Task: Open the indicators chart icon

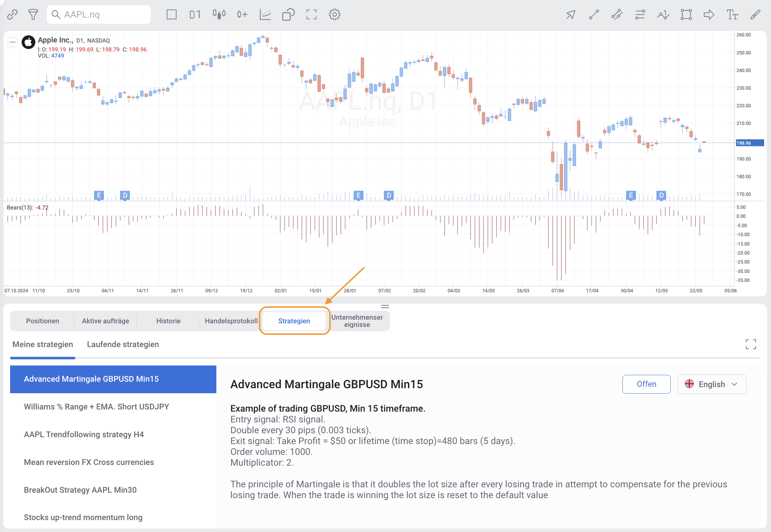Action: tap(265, 15)
